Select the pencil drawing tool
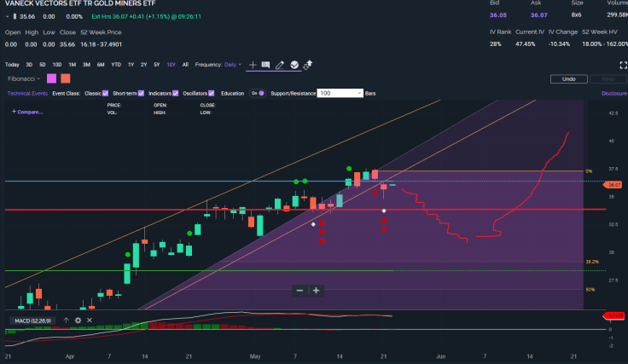Image resolution: width=628 pixels, height=364 pixels. pos(280,65)
